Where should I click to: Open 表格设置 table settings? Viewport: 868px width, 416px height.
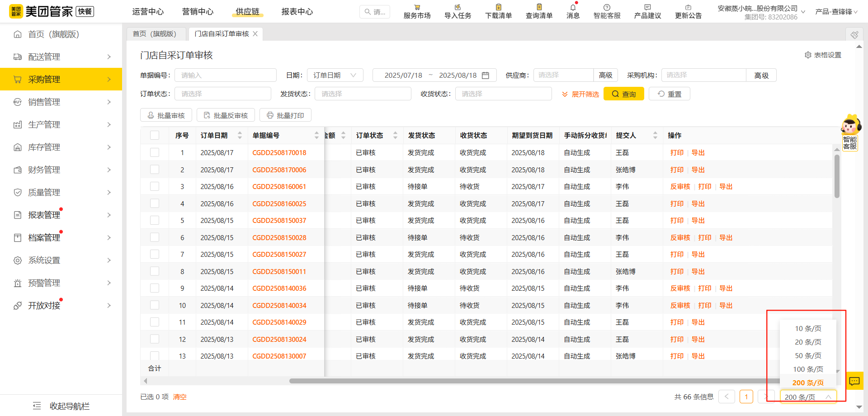[x=823, y=55]
